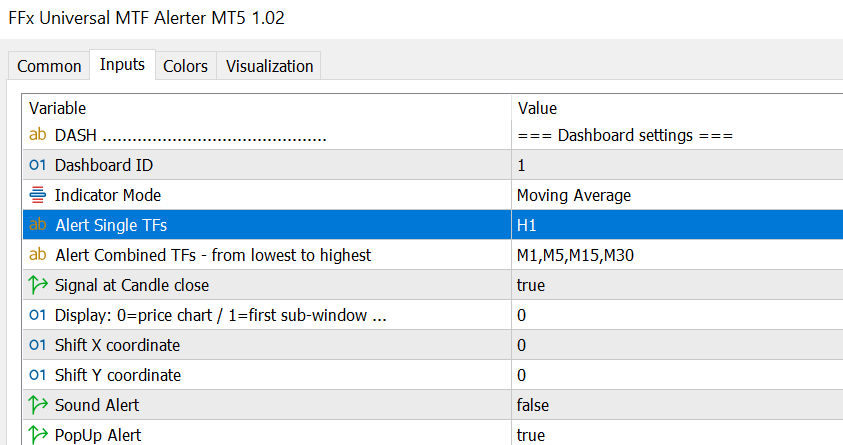Toggle the Signal at Candle close true value
843x445 pixels.
coord(531,285)
